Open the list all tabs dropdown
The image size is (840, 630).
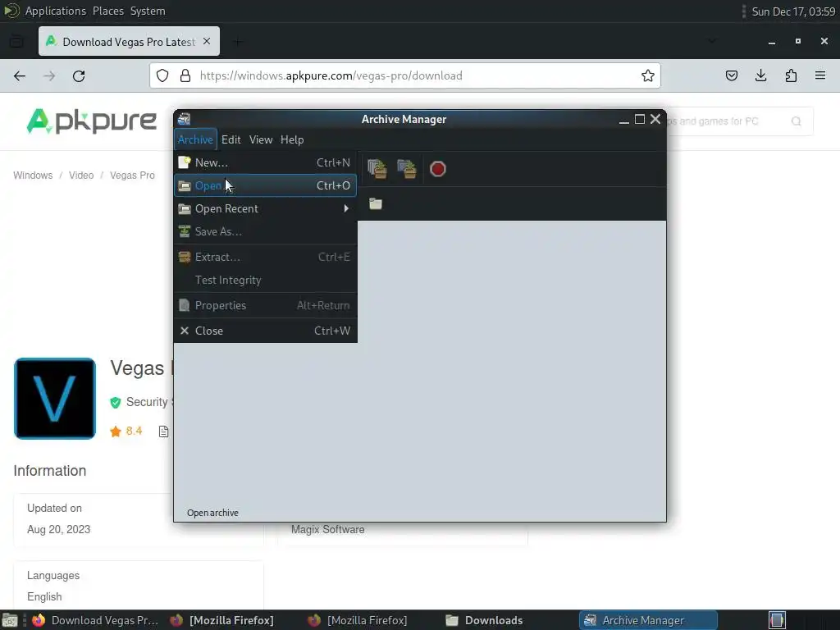712,41
